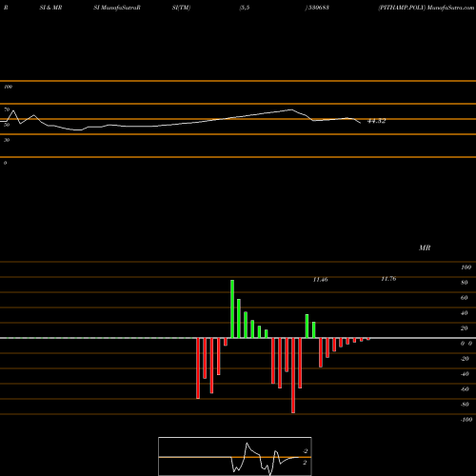Click the tallest green histogram bar

pos(232,309)
